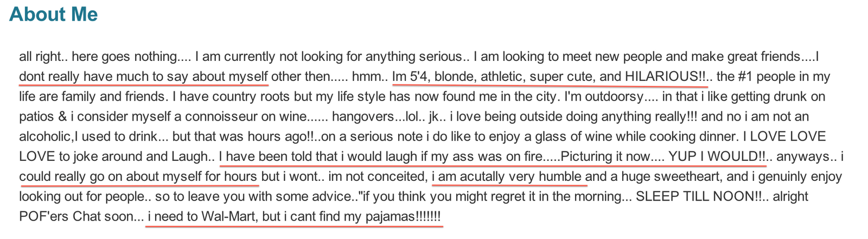
Task: Click underlined "could really go on about myself for hours"
Action: click(x=138, y=177)
